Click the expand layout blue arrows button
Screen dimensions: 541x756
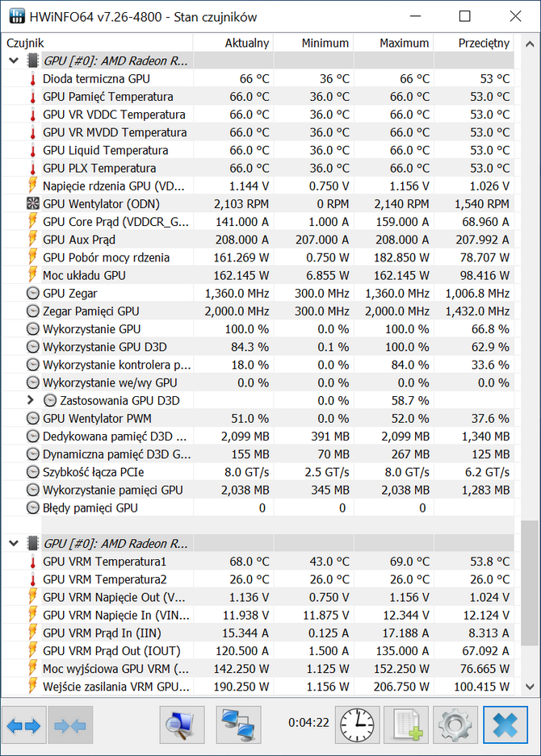point(23,725)
